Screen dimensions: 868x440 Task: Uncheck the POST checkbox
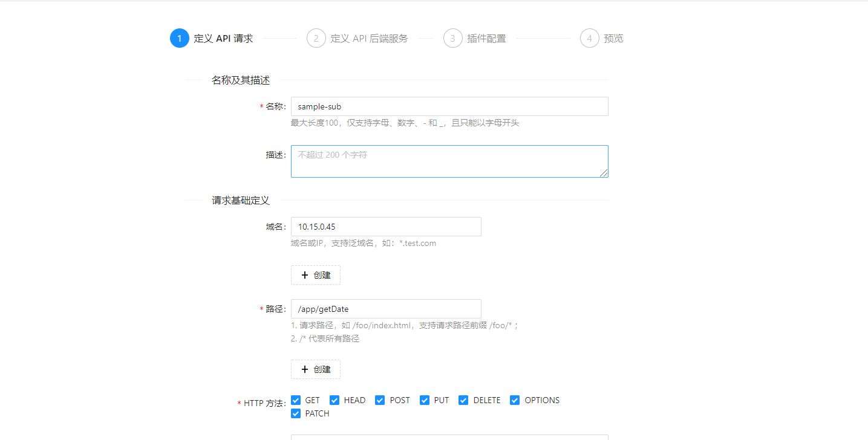(x=380, y=400)
